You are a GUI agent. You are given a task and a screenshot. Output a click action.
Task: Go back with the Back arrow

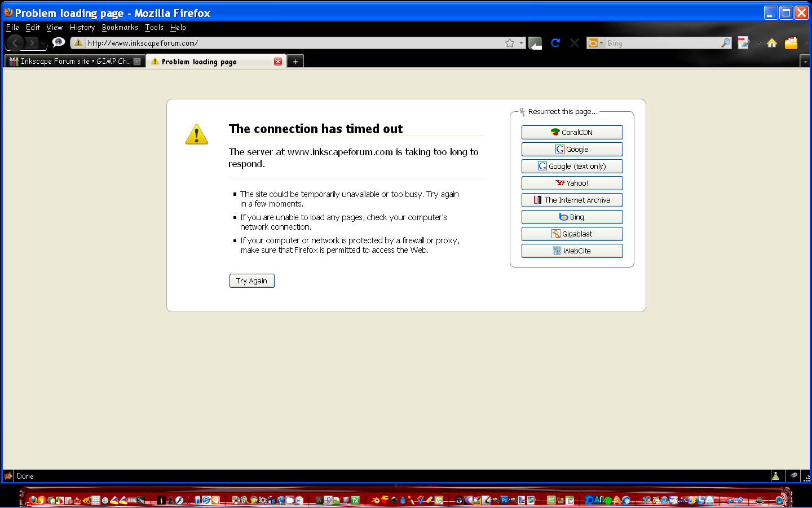(15, 42)
